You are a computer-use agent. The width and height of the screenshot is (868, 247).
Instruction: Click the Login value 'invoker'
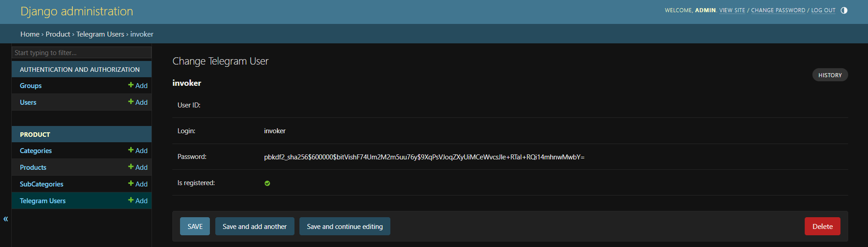click(275, 131)
